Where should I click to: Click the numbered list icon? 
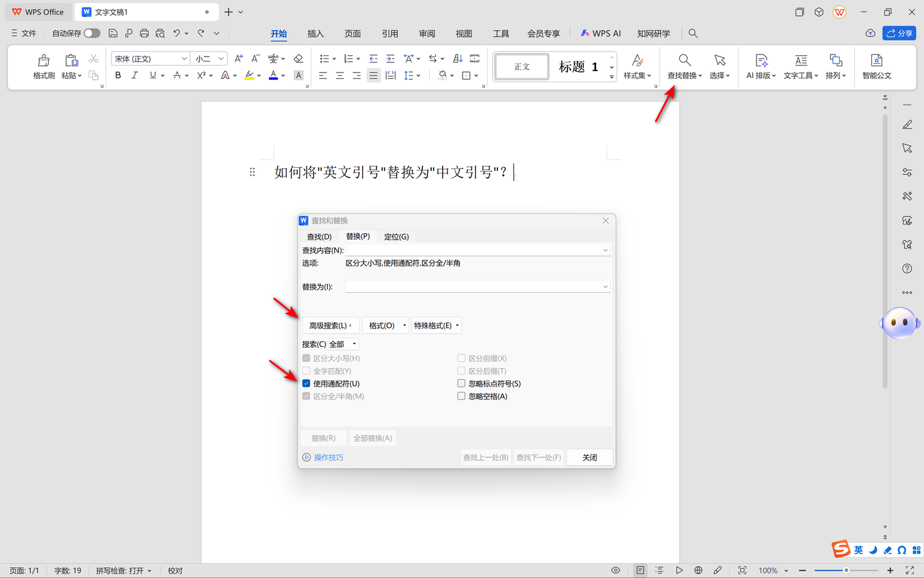click(348, 58)
